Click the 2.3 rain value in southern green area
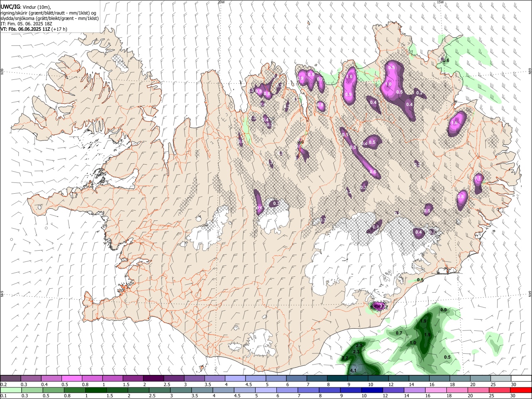Viewport: 532px width, 399px height. point(356,352)
